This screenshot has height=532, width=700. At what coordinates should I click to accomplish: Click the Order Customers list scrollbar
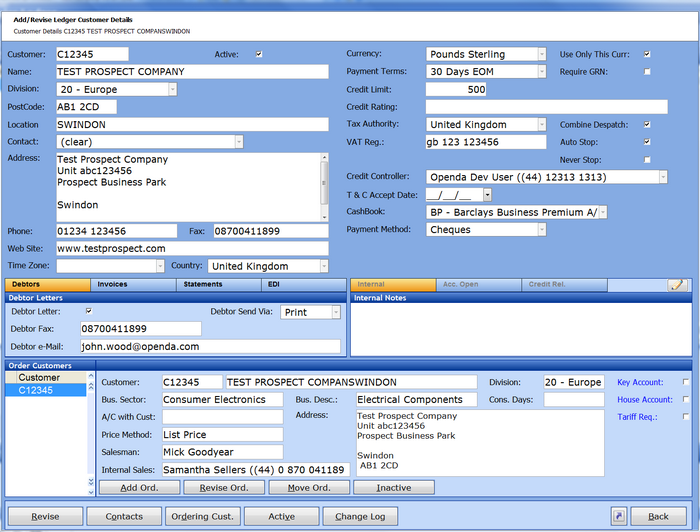point(91,434)
